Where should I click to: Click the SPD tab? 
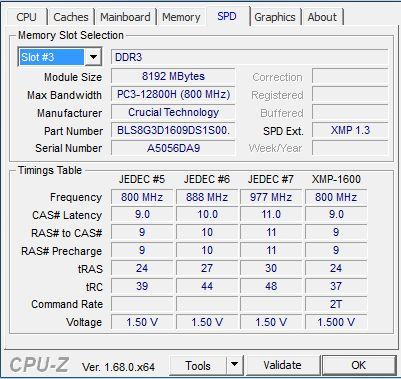click(227, 16)
